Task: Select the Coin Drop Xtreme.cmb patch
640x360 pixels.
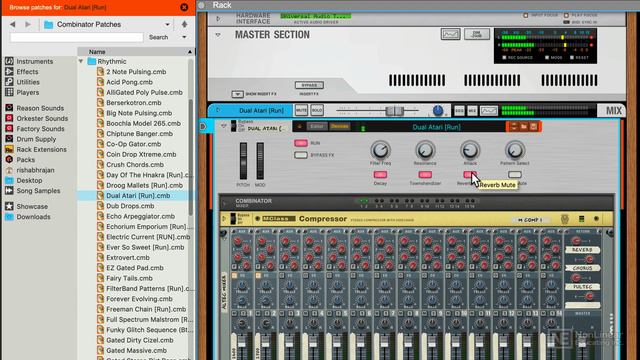Action: 141,154
